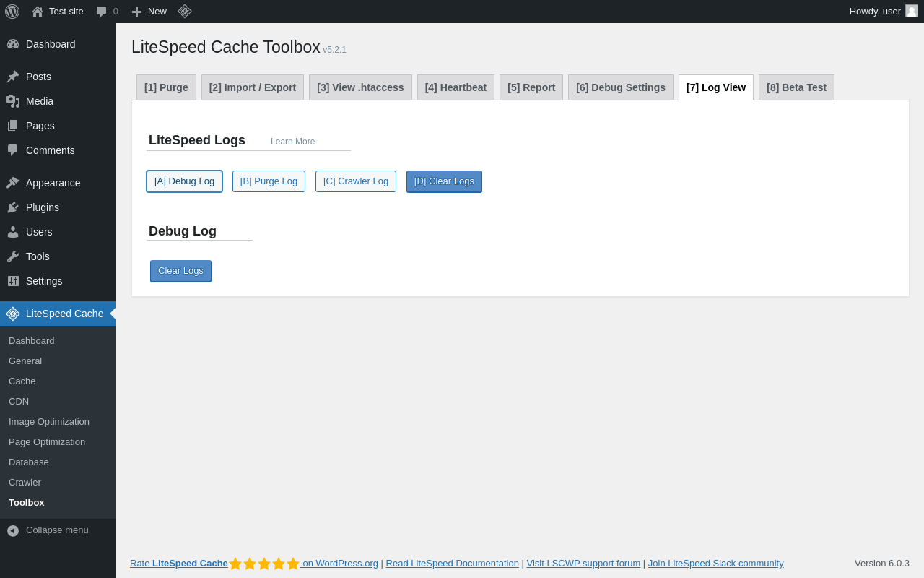Click Clear Logs under Debug Log

click(x=180, y=271)
